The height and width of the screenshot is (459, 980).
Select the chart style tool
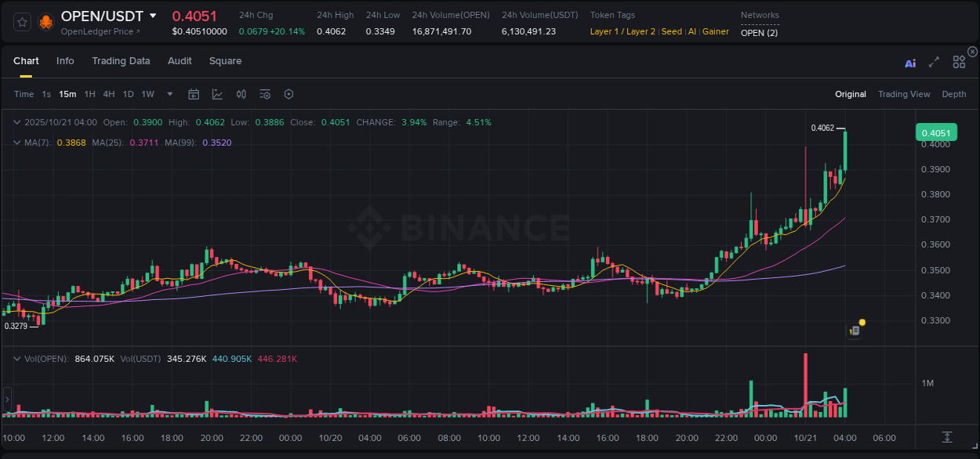[x=218, y=94]
